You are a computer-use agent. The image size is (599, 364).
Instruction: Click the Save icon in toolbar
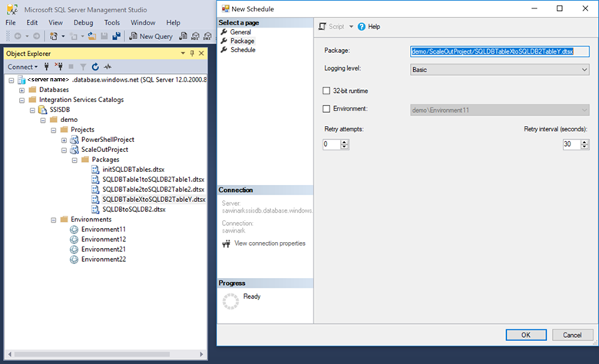(x=104, y=36)
